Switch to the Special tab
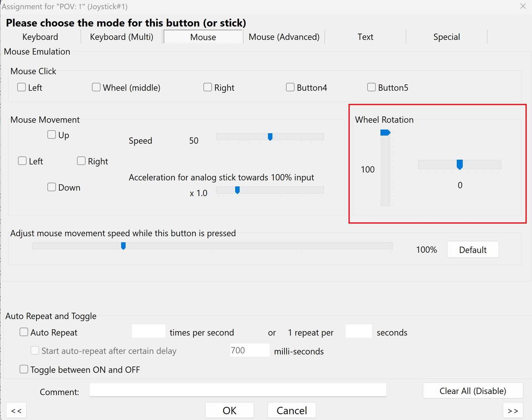The image size is (532, 420). (x=447, y=37)
